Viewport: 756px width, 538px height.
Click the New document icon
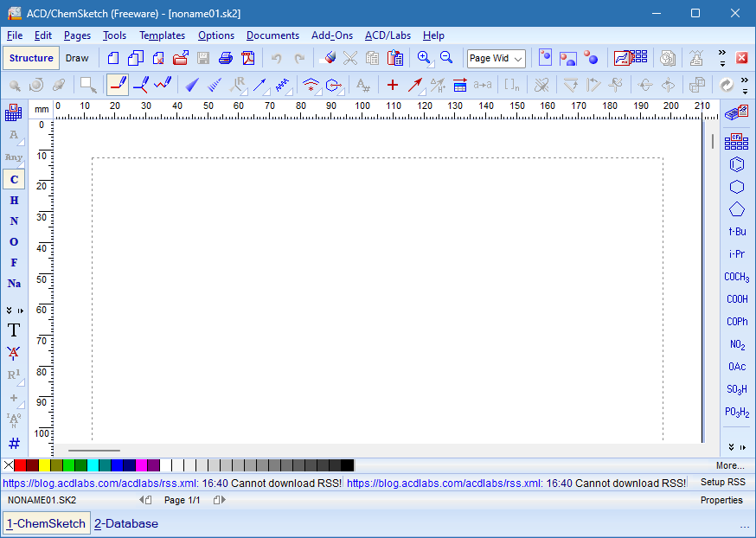pyautogui.click(x=113, y=58)
